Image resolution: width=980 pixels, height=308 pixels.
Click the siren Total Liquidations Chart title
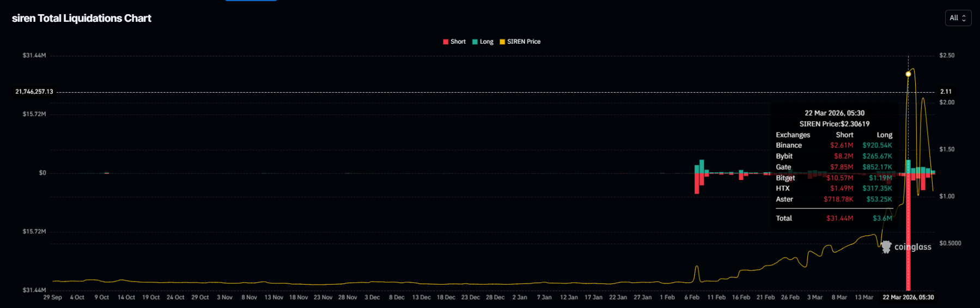[x=82, y=18]
